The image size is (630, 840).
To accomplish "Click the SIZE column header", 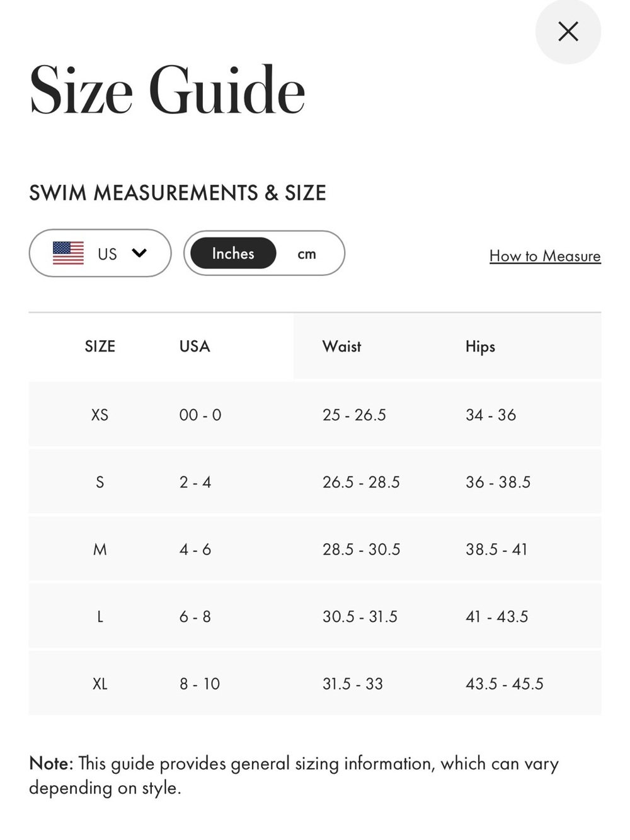I will coord(100,347).
